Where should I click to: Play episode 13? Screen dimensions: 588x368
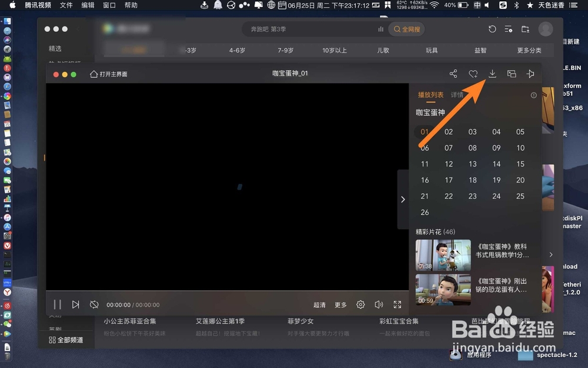tap(473, 164)
